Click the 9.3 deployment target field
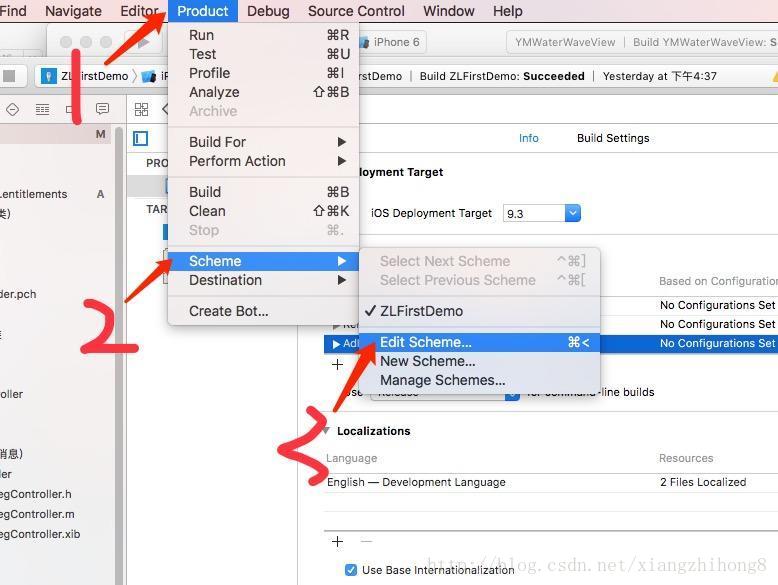The image size is (778, 585). click(534, 213)
